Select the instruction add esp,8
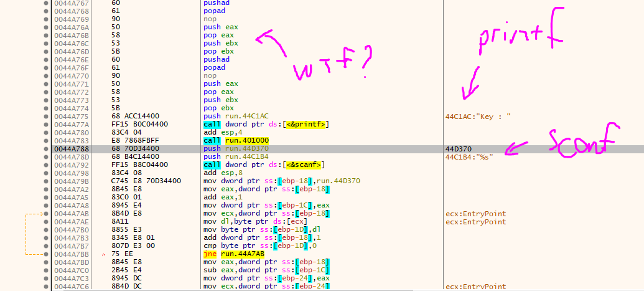The width and height of the screenshot is (644, 291). click(x=222, y=173)
